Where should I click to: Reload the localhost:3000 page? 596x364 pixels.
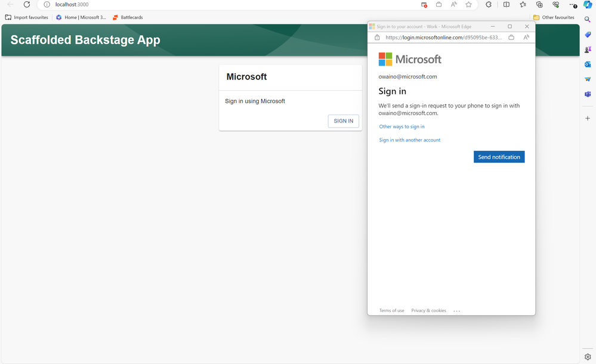pyautogui.click(x=27, y=5)
